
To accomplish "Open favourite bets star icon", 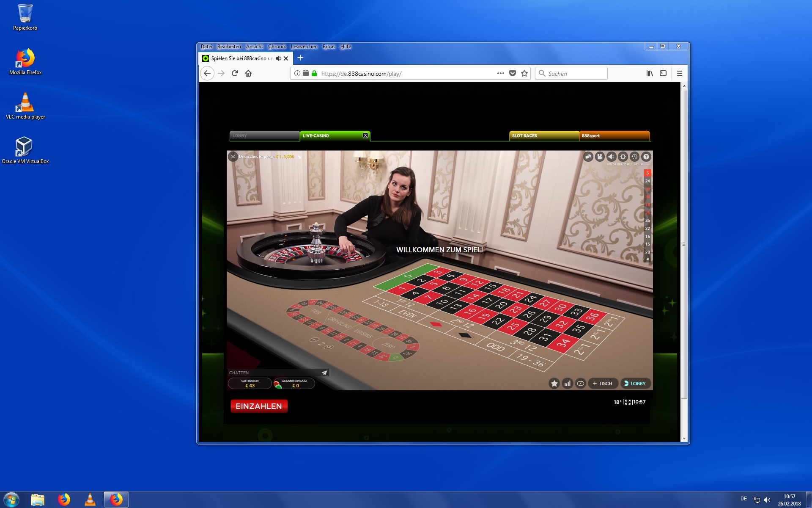I will pyautogui.click(x=554, y=384).
